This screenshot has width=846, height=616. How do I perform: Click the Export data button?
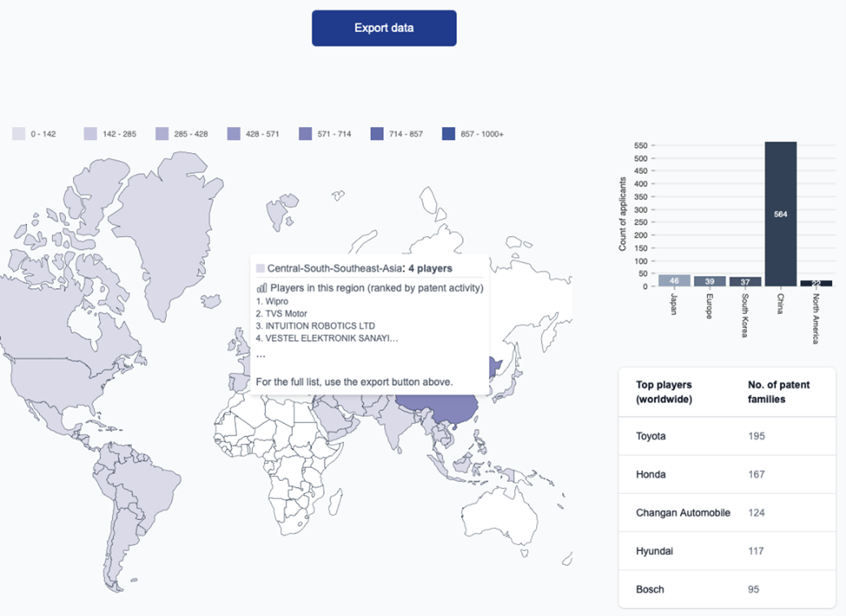384,28
